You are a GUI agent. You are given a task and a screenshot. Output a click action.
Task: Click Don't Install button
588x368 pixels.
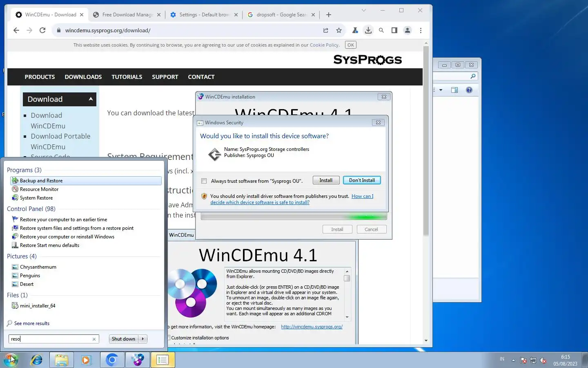[362, 180]
